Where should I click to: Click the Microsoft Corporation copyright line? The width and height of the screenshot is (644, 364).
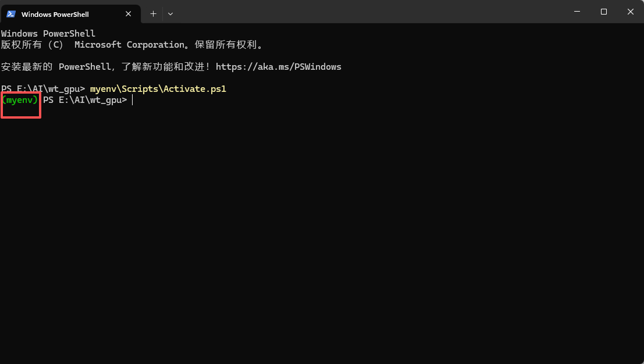(132, 45)
